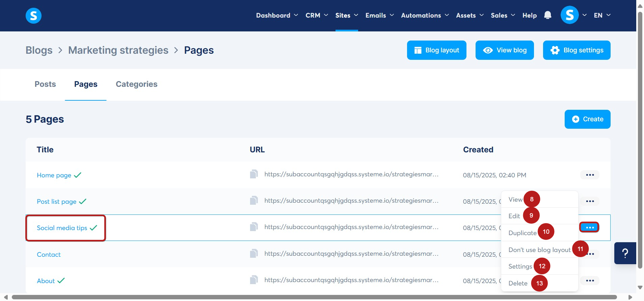Screen dimensions: 644x301
Task: Click the scroll right arrow
Action: click(630, 297)
